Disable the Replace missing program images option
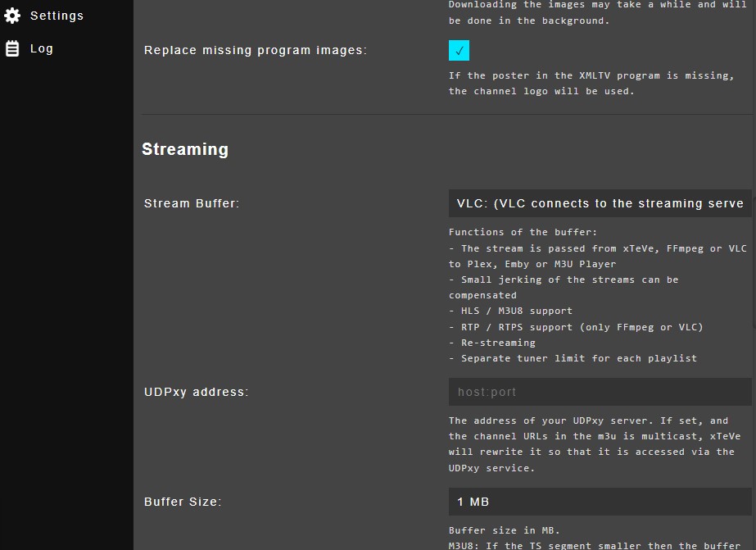This screenshot has height=550, width=756. [459, 50]
